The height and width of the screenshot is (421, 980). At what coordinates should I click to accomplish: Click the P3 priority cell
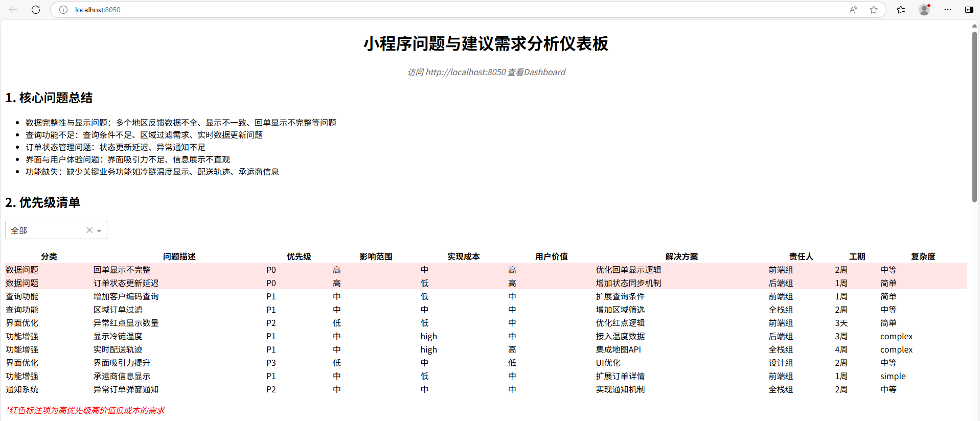pos(299,363)
